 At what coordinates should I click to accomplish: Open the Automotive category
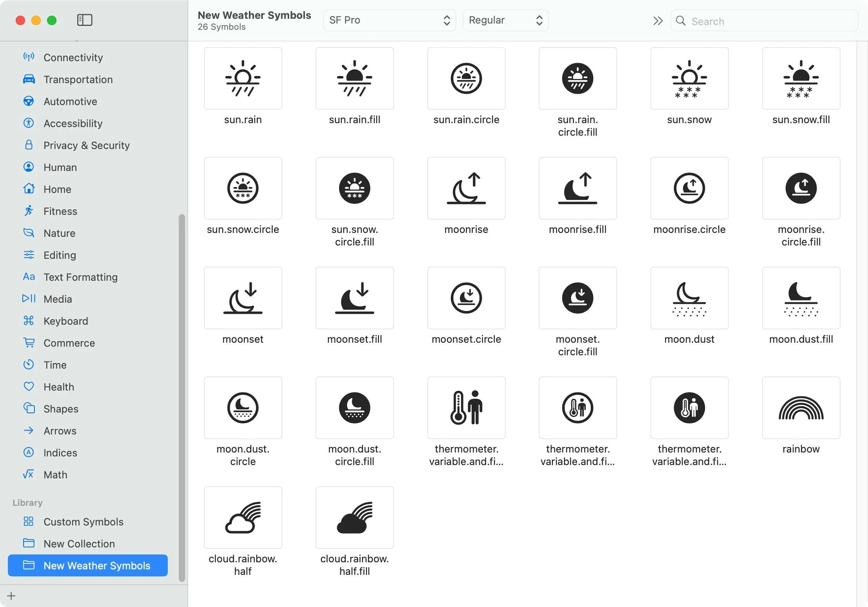point(88,101)
